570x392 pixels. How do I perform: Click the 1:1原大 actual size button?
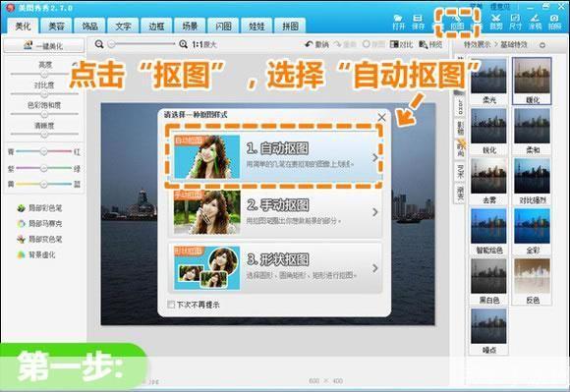pyautogui.click(x=204, y=44)
